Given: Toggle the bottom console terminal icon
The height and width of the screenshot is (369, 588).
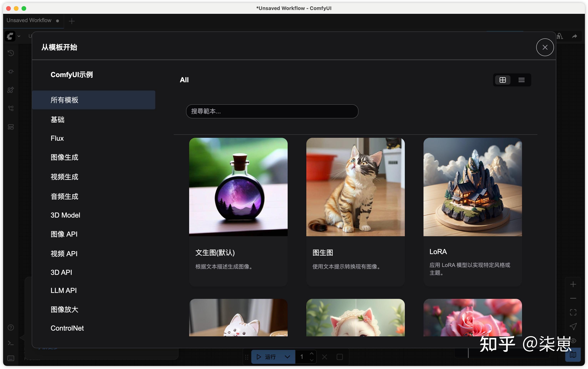Looking at the screenshot, I should pos(11,343).
